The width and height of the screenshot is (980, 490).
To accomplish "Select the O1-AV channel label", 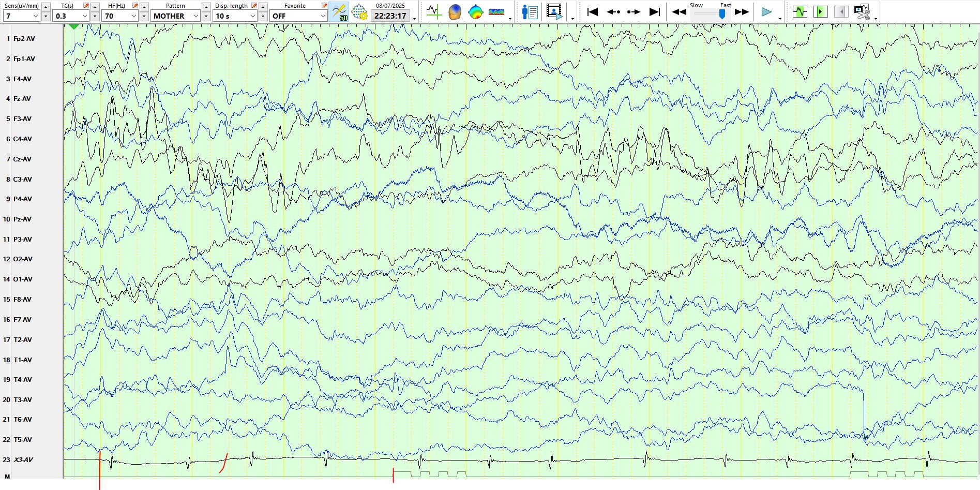I will [x=23, y=279].
